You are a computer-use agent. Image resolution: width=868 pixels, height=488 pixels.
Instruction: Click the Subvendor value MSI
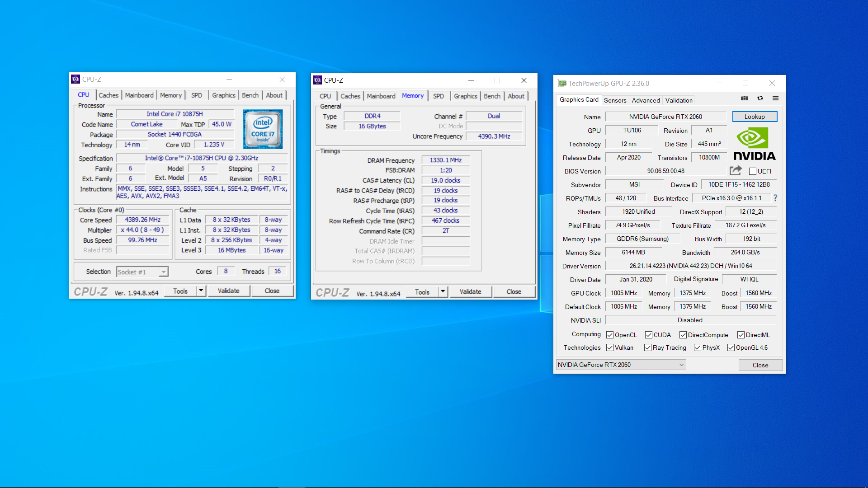635,184
